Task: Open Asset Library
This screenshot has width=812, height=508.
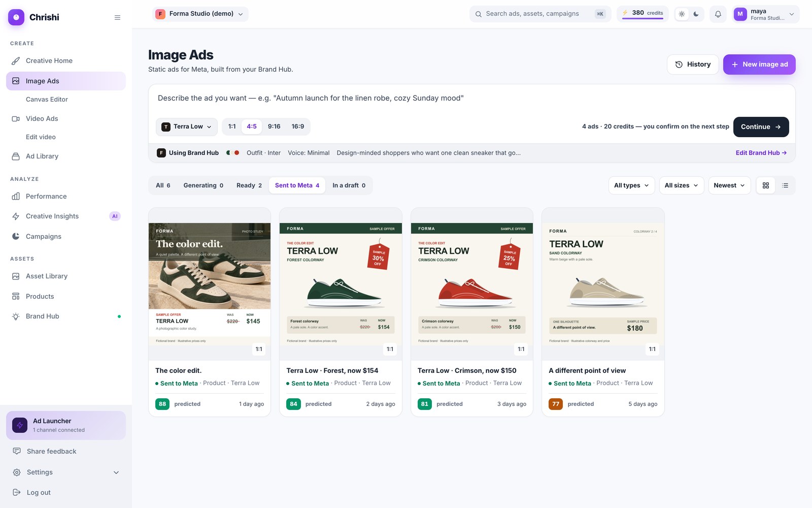Action: [x=66, y=276]
